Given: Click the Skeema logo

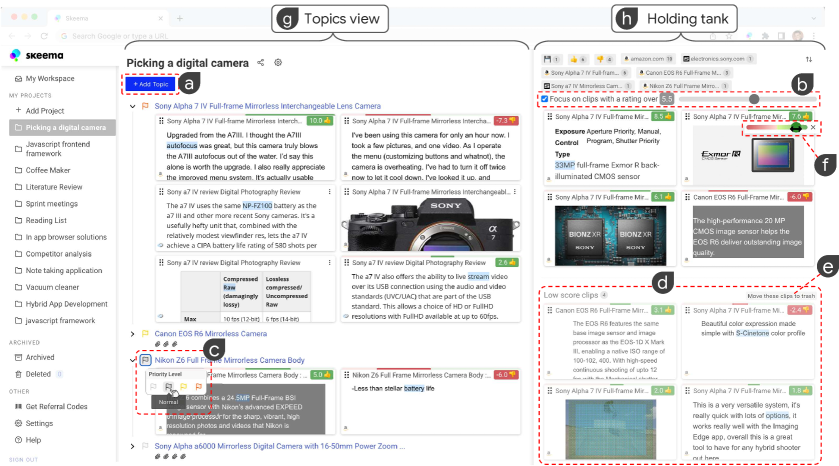Looking at the screenshot, I should (x=36, y=55).
